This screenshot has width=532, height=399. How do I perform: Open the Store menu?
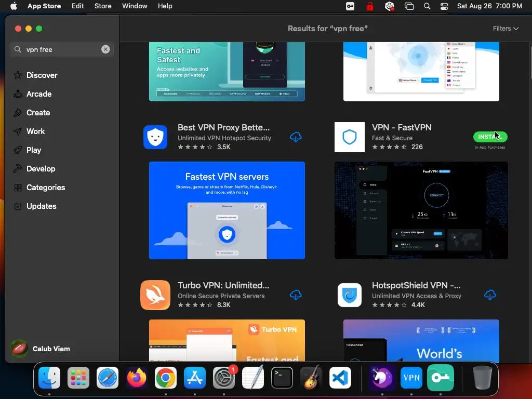coord(103,6)
